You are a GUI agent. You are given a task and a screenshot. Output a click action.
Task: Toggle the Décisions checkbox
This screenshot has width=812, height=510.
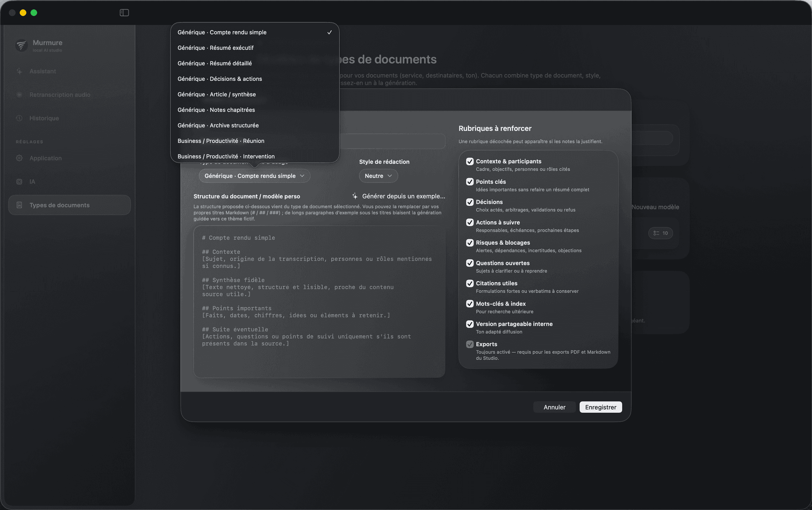(469, 202)
